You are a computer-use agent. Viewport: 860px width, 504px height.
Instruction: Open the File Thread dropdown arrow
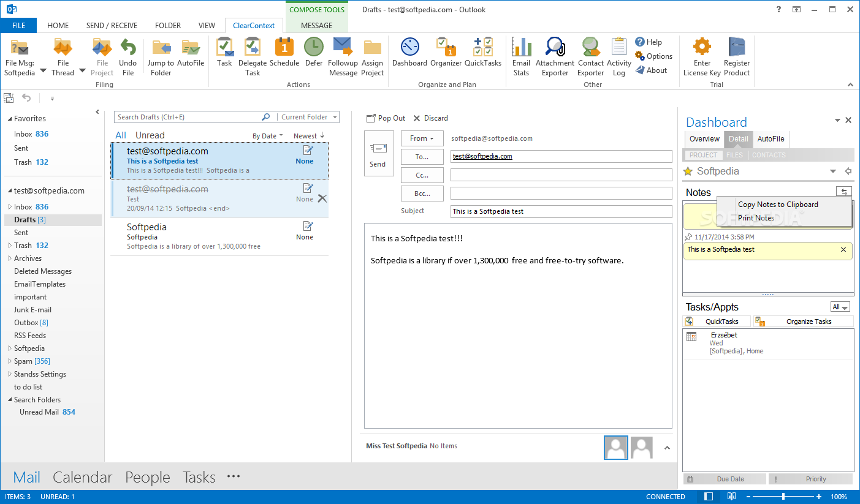pyautogui.click(x=82, y=71)
